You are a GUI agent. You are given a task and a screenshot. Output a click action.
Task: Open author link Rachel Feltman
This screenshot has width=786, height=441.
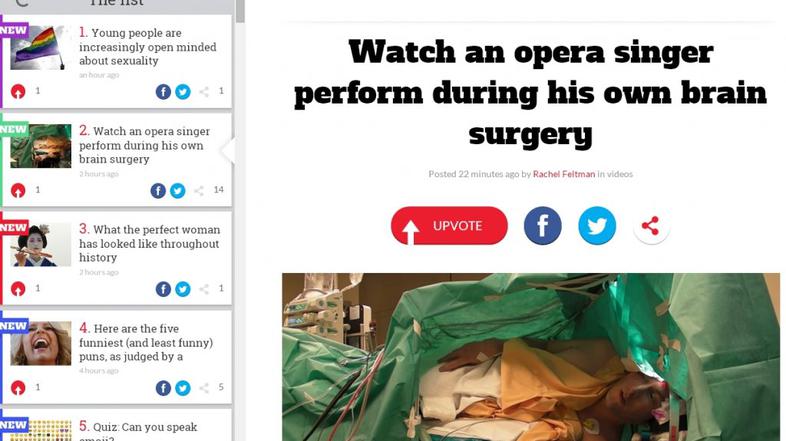point(563,174)
